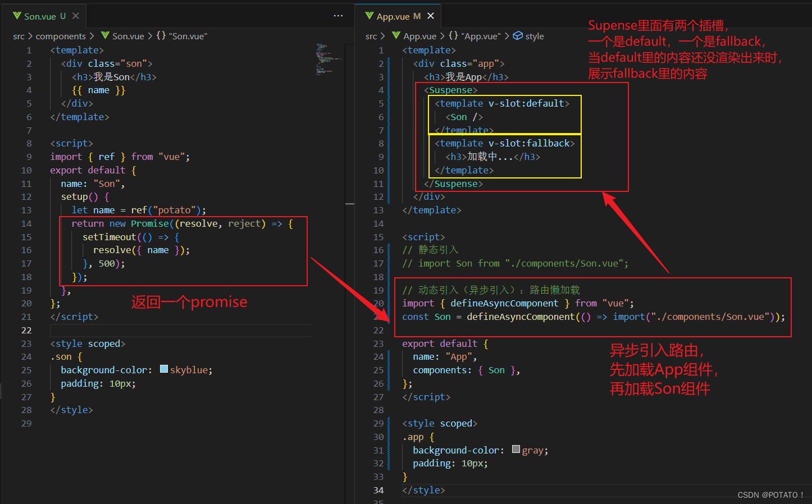Click the "v-slot:fallback" template line
The image size is (812, 504).
click(x=504, y=143)
